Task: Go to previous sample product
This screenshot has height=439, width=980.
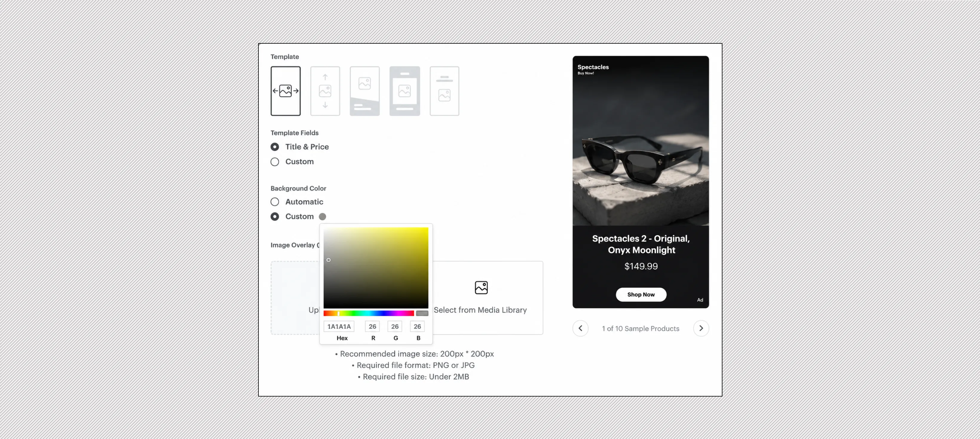Action: point(581,328)
